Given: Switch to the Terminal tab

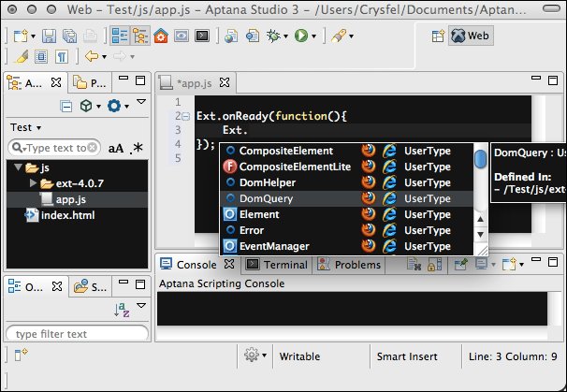Looking at the screenshot, I should click(x=277, y=265).
